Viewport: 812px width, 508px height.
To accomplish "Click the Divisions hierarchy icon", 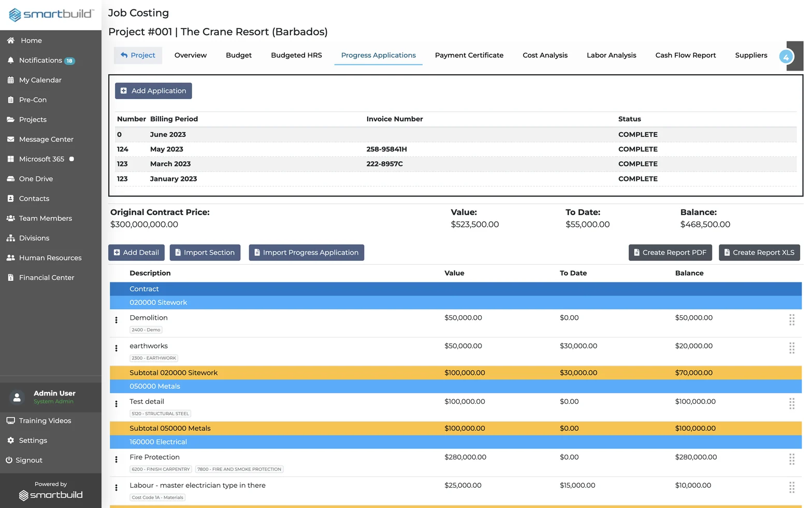I will pos(10,238).
